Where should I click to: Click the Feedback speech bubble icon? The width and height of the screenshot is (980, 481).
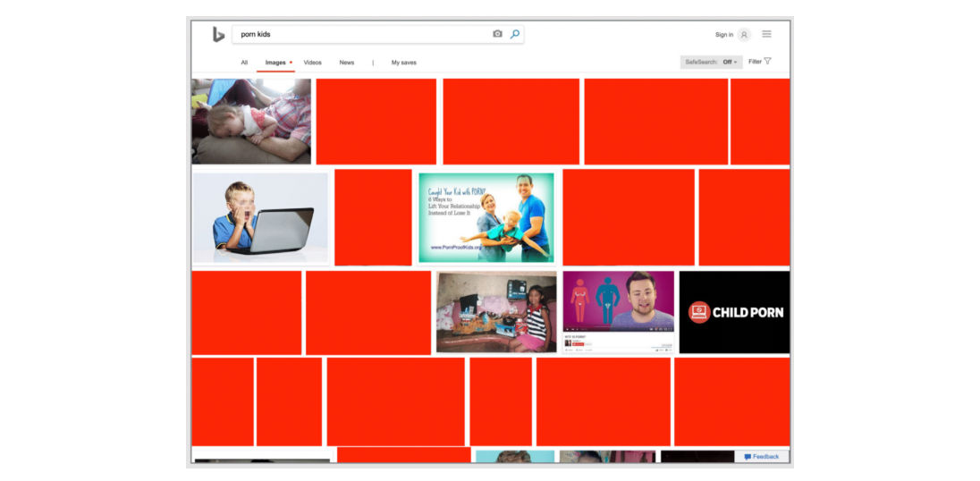(748, 457)
